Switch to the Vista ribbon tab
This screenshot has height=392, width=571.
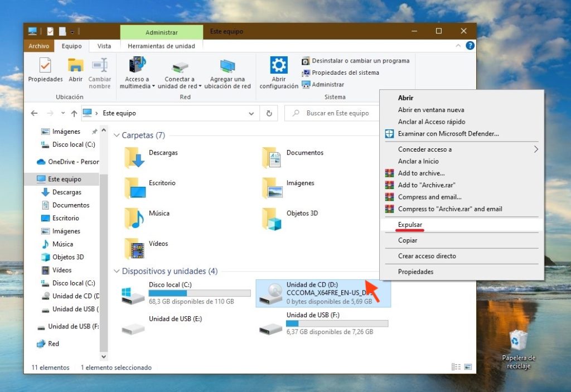point(104,46)
